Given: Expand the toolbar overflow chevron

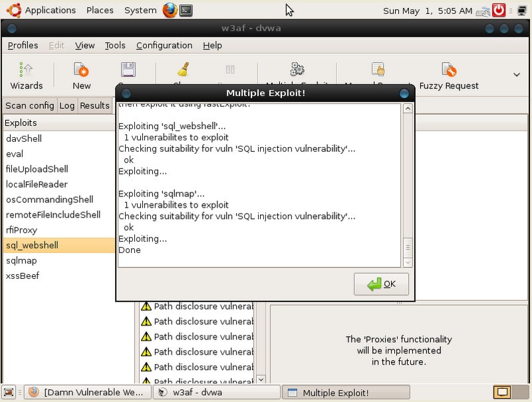Looking at the screenshot, I should click(x=516, y=75).
